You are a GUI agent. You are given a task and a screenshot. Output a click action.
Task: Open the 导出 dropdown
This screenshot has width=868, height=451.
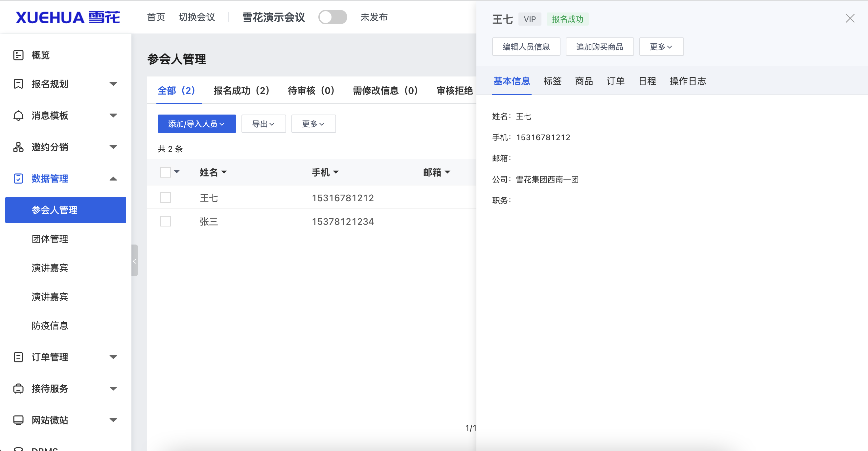pyautogui.click(x=263, y=124)
